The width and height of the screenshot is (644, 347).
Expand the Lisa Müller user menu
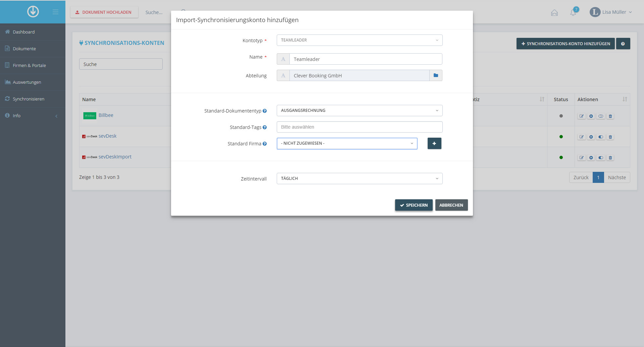pos(611,12)
